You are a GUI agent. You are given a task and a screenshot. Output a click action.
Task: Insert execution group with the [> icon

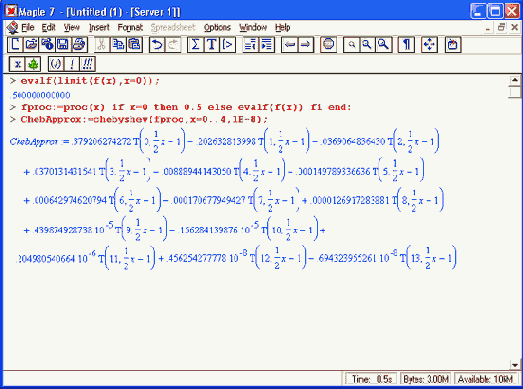(227, 44)
